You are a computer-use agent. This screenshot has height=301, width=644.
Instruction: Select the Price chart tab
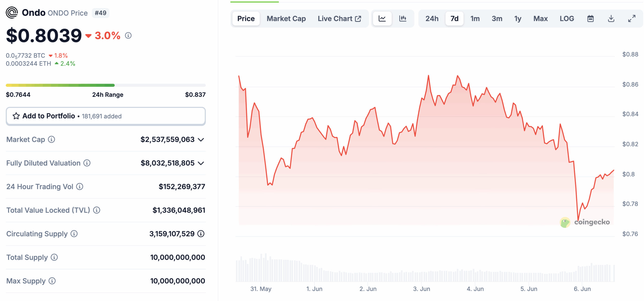pyautogui.click(x=246, y=18)
